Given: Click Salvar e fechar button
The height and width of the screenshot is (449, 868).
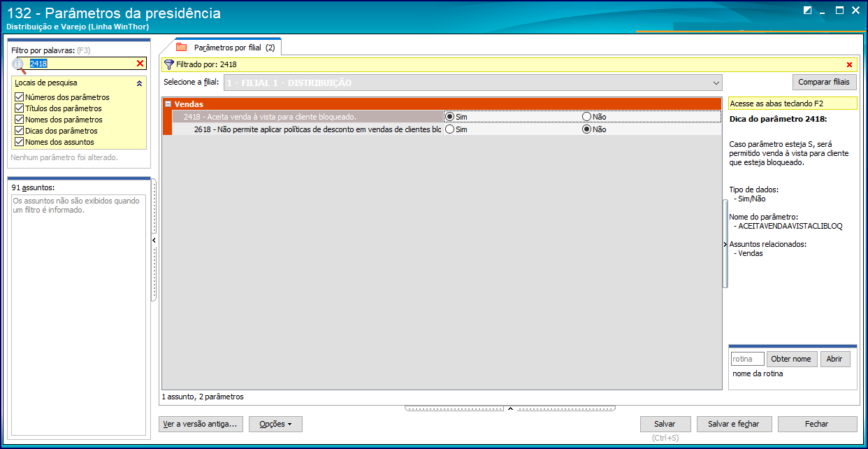Looking at the screenshot, I should [x=733, y=424].
